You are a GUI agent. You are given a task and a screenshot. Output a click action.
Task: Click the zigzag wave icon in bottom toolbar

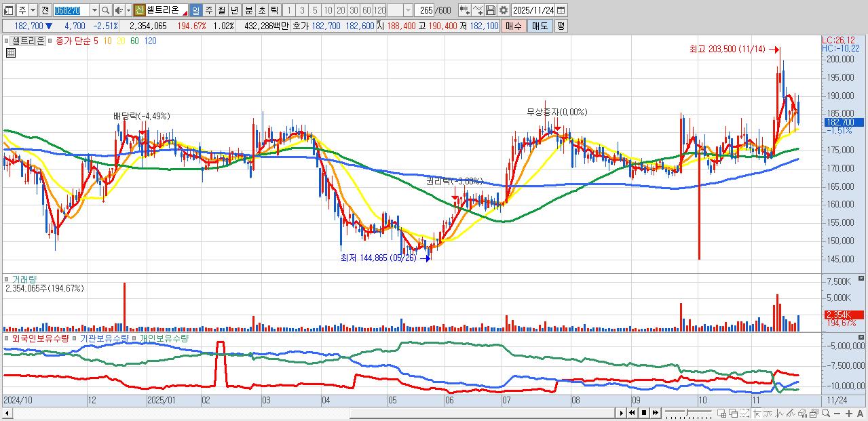point(779,414)
